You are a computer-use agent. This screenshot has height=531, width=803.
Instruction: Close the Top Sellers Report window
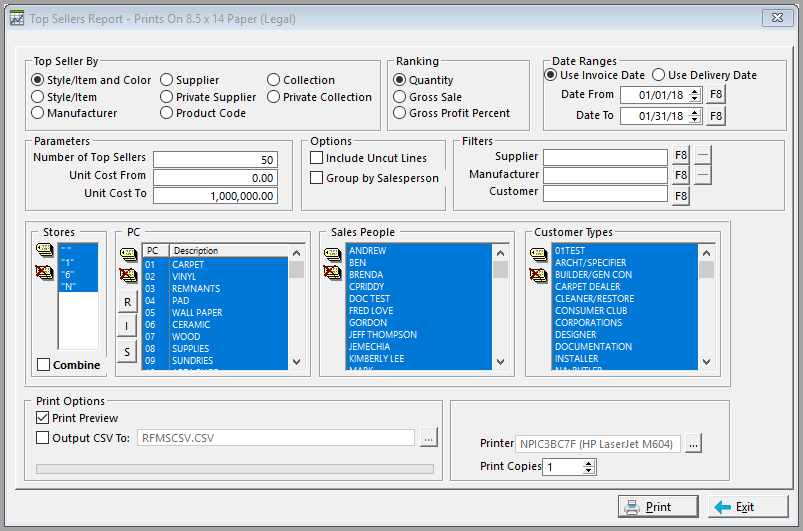point(777,18)
